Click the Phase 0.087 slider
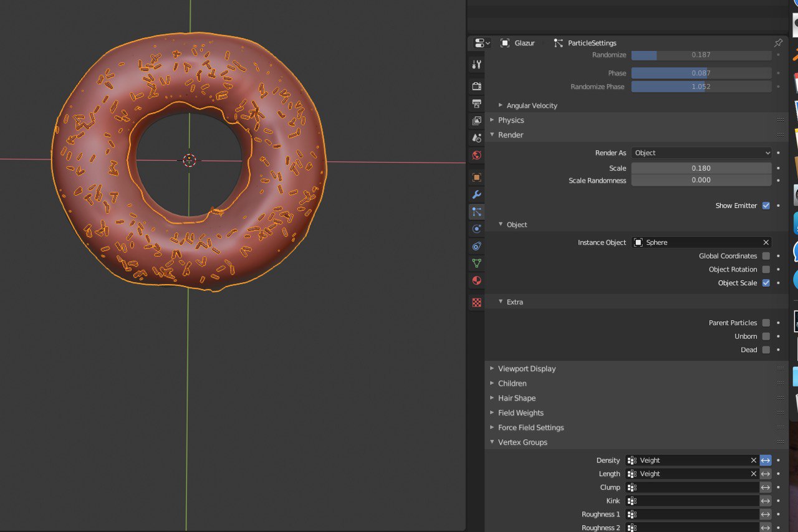Viewport: 798px width, 532px height. (x=701, y=73)
